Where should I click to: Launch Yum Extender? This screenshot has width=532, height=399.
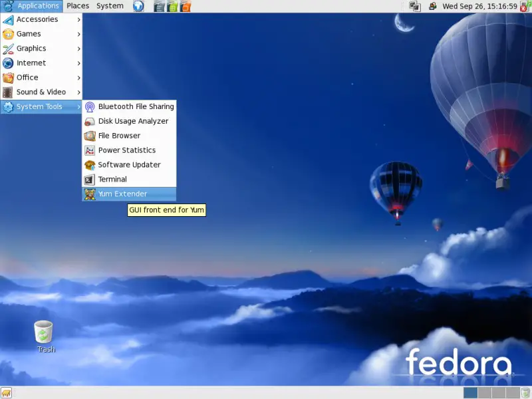click(x=129, y=194)
